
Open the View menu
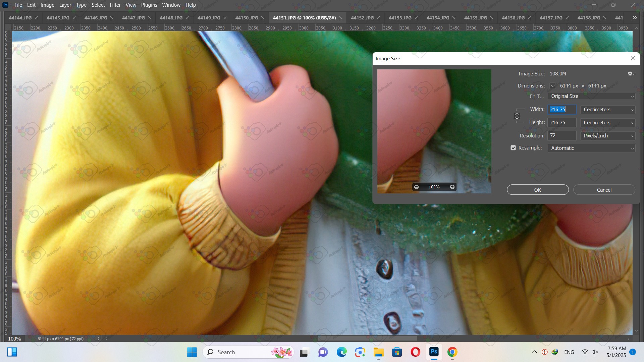click(x=131, y=5)
